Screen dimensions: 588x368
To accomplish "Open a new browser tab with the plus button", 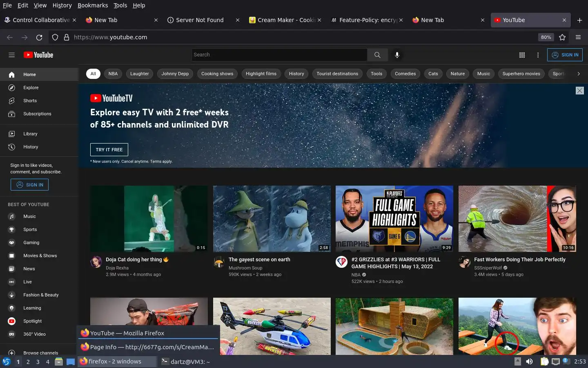I will coord(579,20).
